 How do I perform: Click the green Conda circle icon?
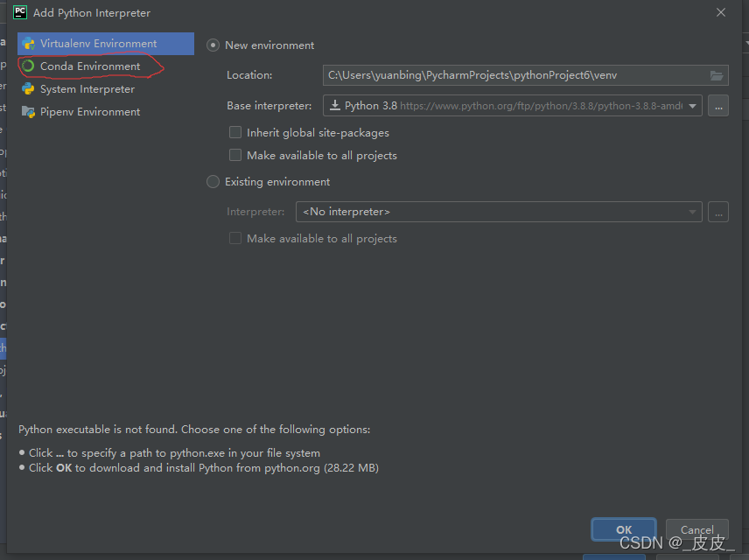point(28,66)
